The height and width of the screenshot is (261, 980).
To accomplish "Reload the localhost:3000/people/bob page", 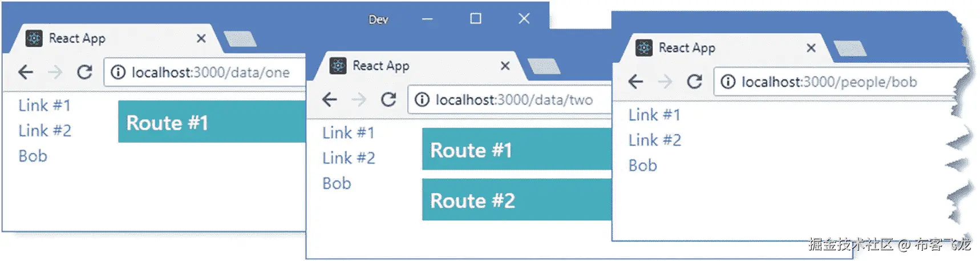I will click(694, 82).
